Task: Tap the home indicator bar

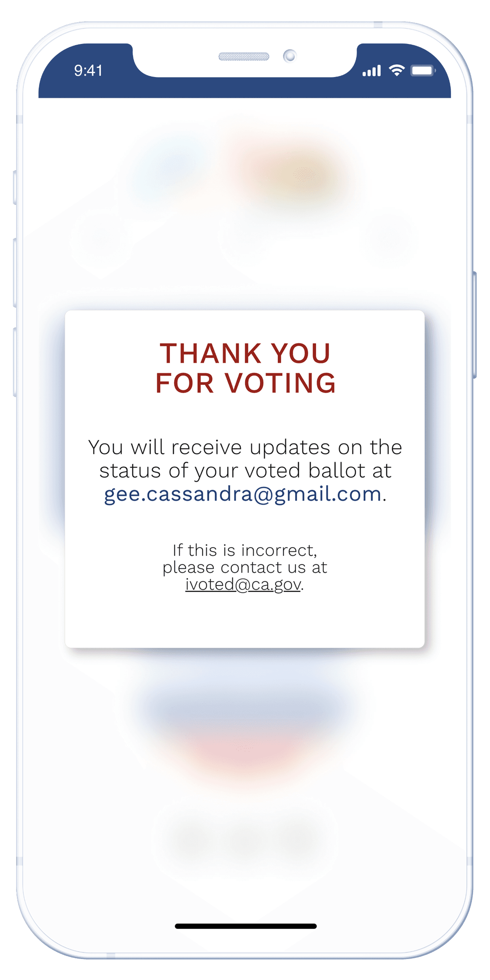Action: 246,926
